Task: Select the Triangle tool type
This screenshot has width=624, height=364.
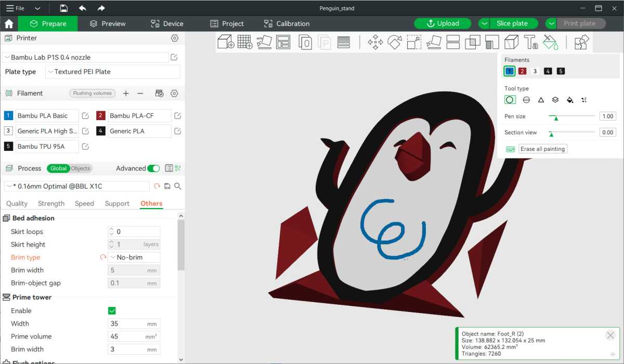Action: [x=541, y=100]
